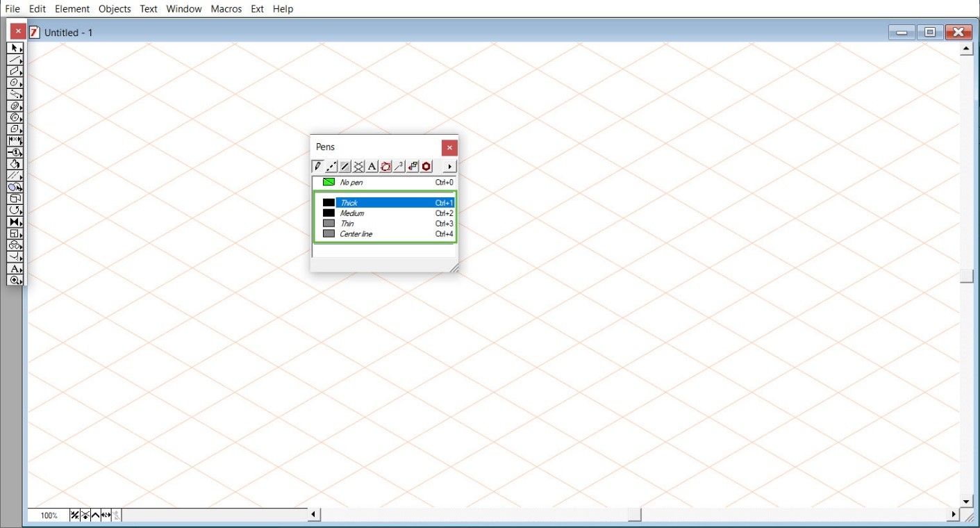Click the vertical scrollbar down arrow
This screenshot has width=980, height=528.
pos(966,501)
